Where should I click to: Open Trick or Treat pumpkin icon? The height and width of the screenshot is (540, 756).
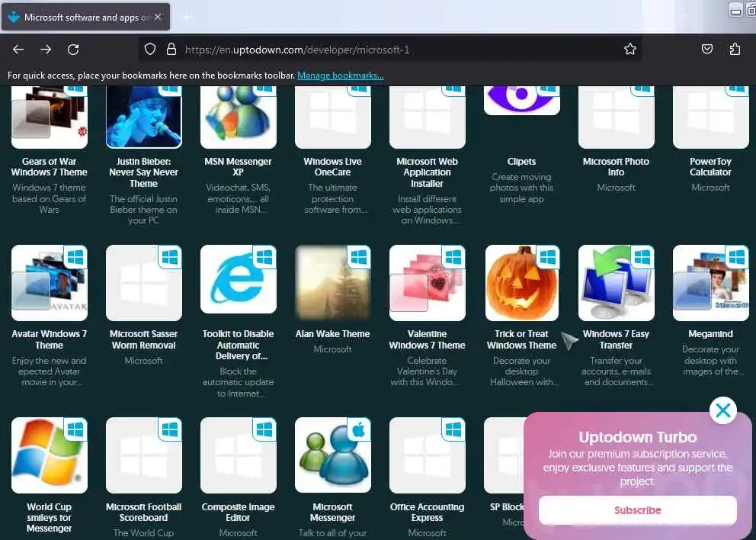[x=522, y=283]
